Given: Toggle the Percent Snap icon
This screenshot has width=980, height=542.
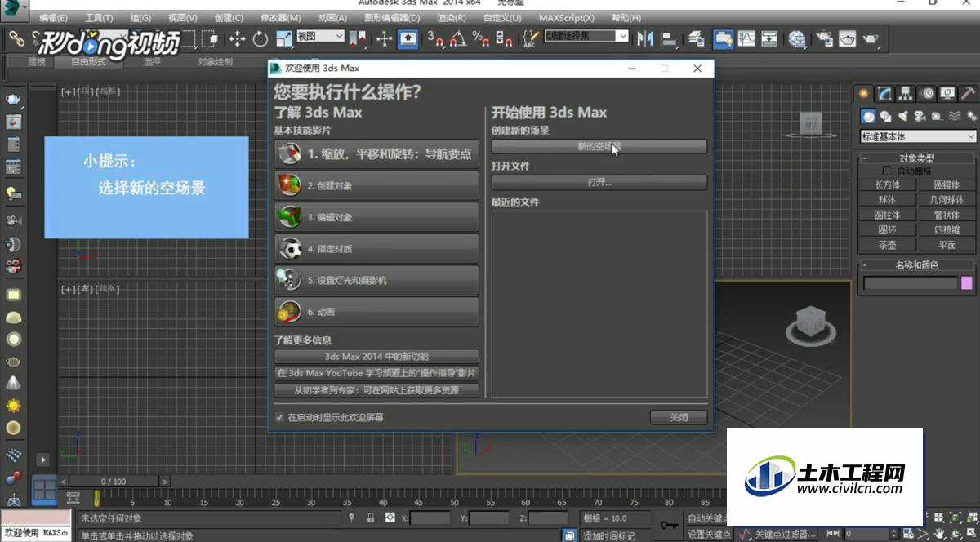Looking at the screenshot, I should point(481,38).
